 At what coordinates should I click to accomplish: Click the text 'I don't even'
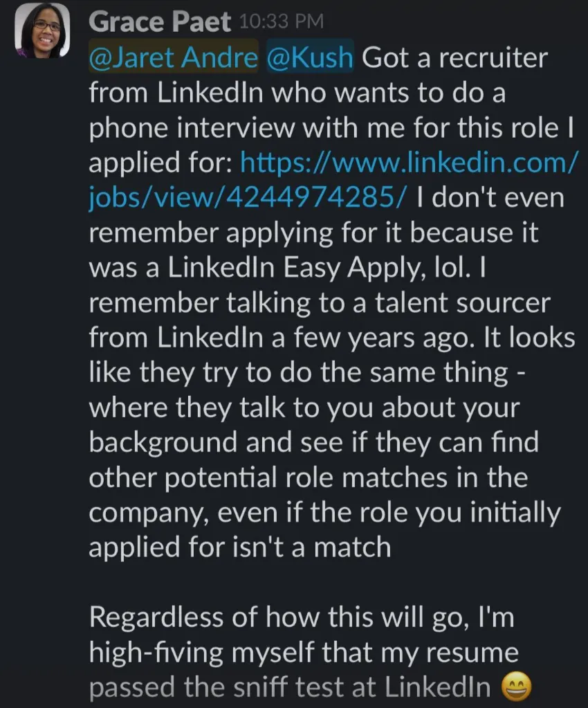[x=490, y=197]
